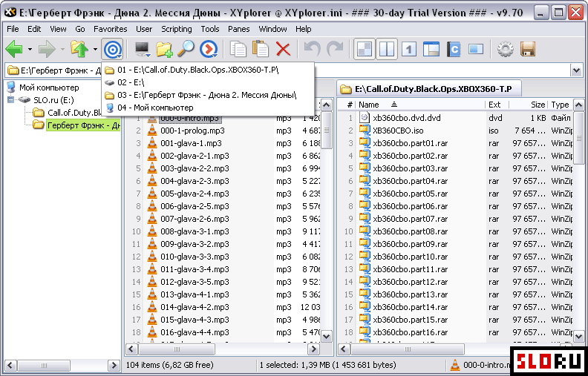Sort right pane by Name column
The height and width of the screenshot is (376, 588).
coord(421,105)
